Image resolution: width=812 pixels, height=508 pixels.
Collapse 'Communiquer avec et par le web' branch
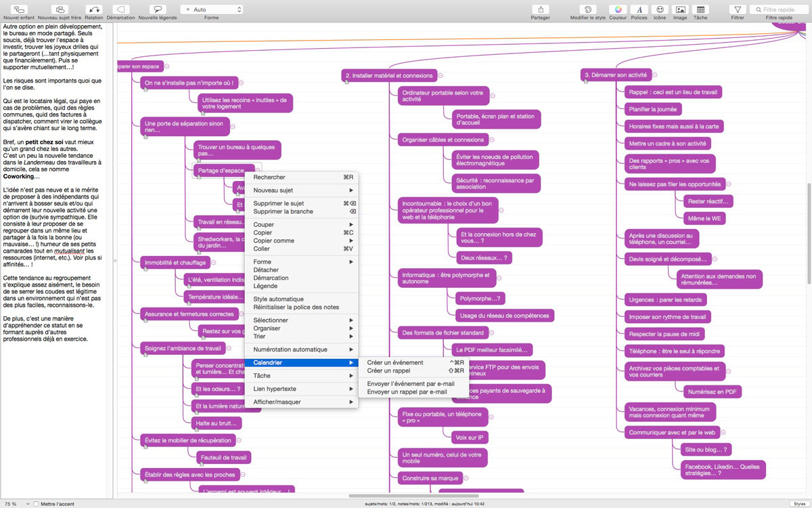tap(723, 432)
